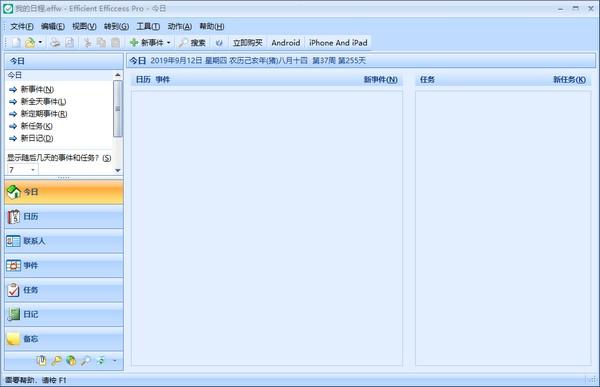Expand the 新事件 dropdown arrow

click(168, 42)
